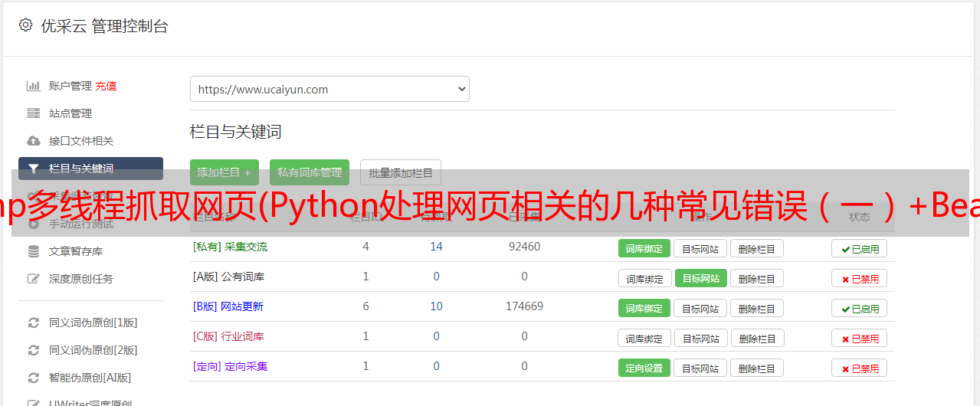Viewport: 980px width, 406px height.
Task: Click the refresh icon for 同义词伪原创[1版]
Action: [x=33, y=323]
